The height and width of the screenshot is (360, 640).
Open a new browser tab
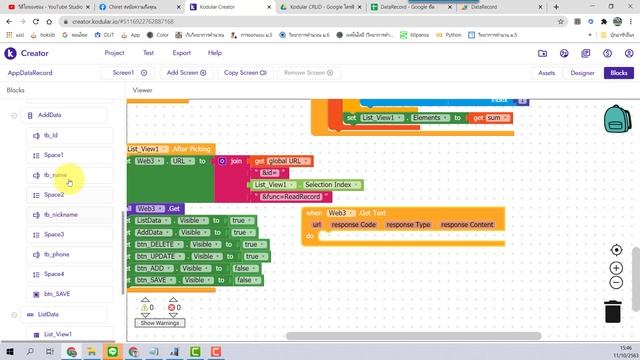click(x=556, y=7)
